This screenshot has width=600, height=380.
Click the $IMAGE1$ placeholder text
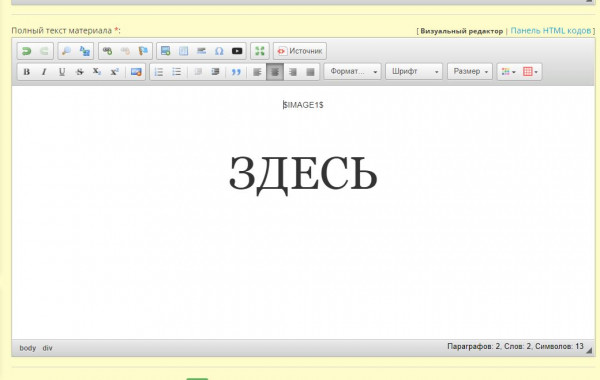[x=303, y=105]
